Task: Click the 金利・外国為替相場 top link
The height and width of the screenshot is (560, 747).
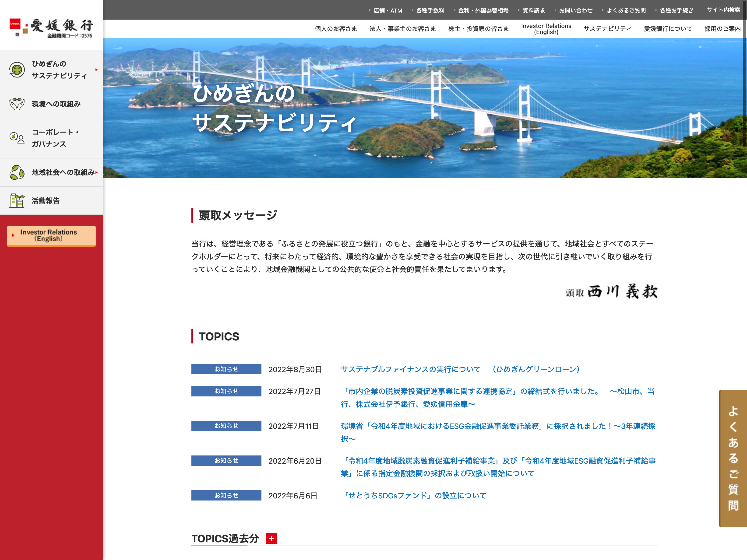Action: (x=483, y=10)
